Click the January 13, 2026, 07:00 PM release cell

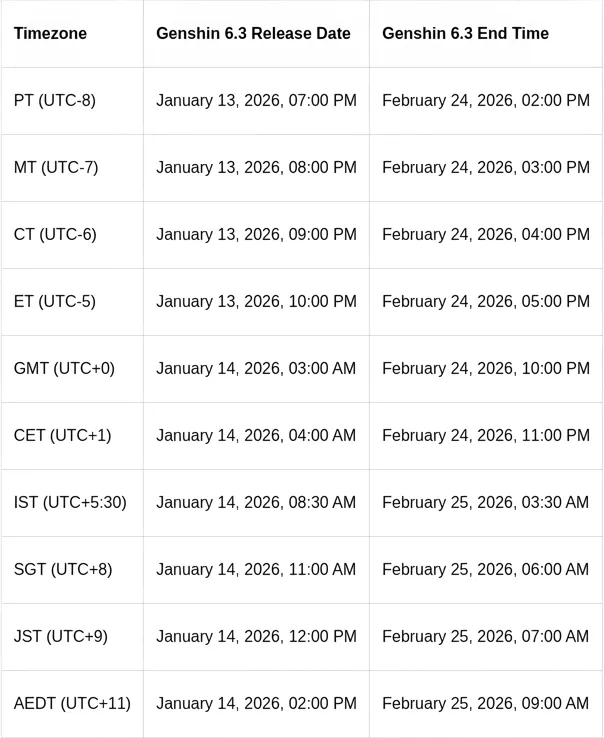coord(256,101)
